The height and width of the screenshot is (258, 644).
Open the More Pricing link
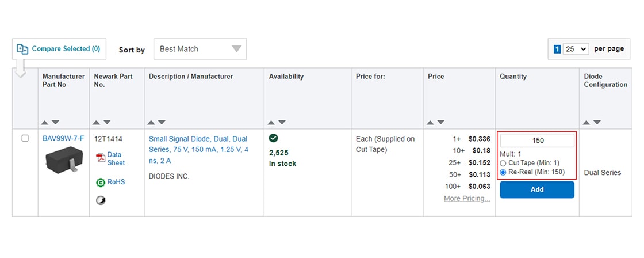pyautogui.click(x=467, y=199)
